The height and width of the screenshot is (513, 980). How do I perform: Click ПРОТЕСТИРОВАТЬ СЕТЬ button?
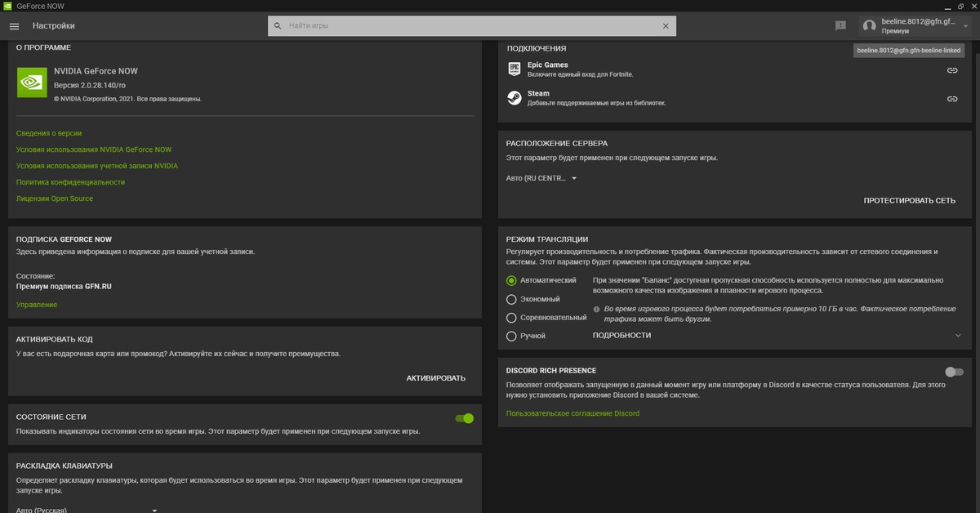pyautogui.click(x=909, y=200)
